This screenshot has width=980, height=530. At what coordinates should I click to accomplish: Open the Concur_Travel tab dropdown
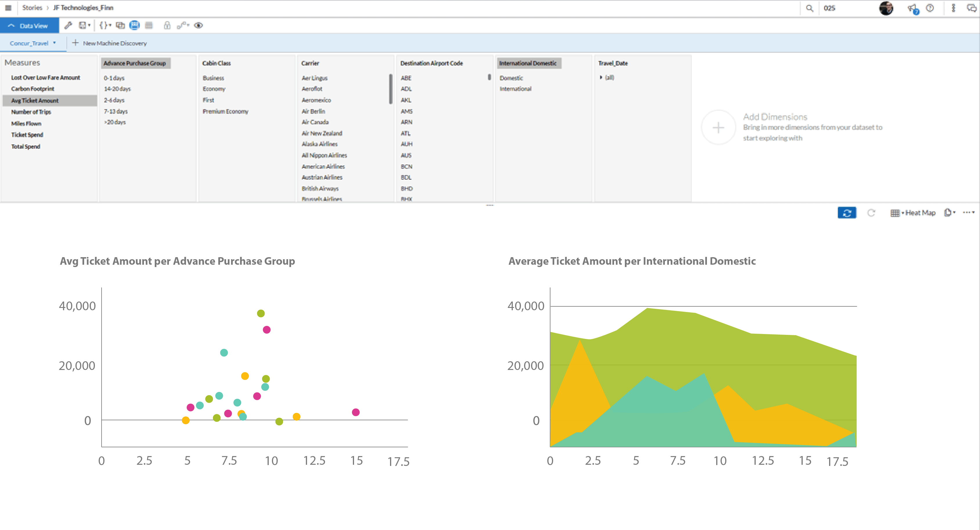55,43
